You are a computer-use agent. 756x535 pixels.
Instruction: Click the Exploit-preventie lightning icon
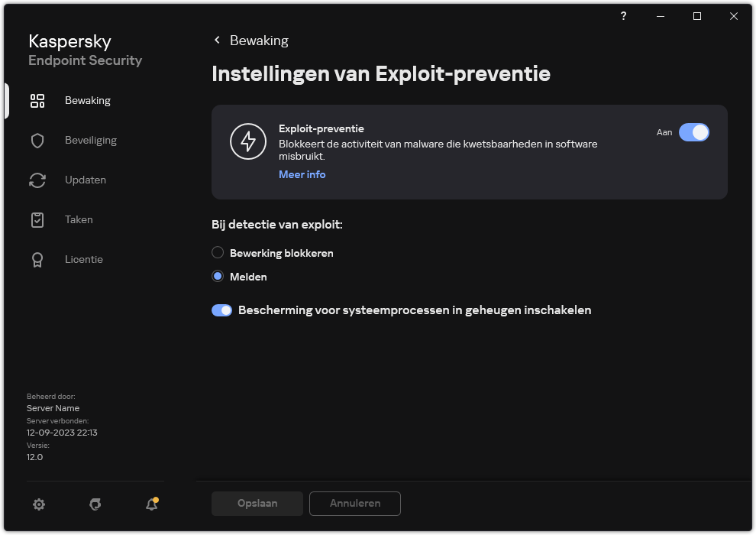[248, 141]
